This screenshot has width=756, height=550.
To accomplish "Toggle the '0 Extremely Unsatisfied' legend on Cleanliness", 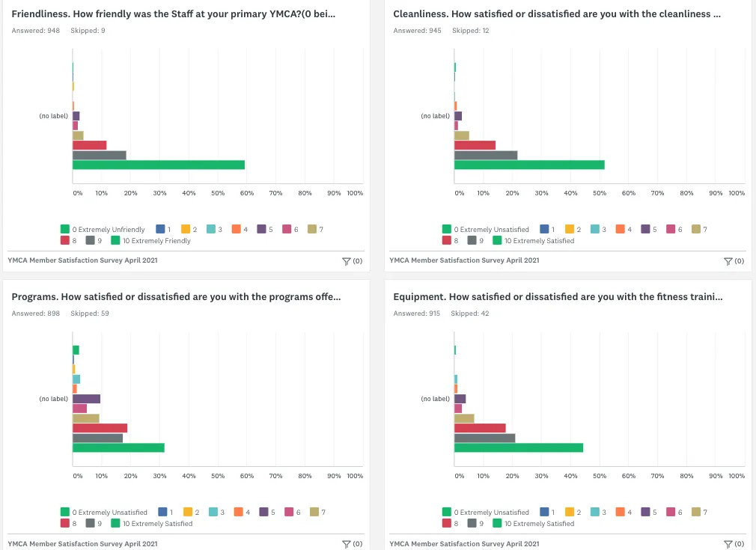I will [487, 229].
